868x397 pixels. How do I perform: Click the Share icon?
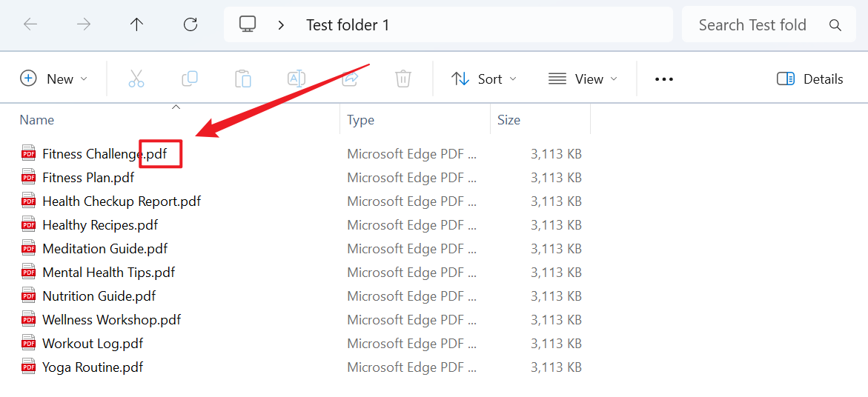(x=350, y=79)
